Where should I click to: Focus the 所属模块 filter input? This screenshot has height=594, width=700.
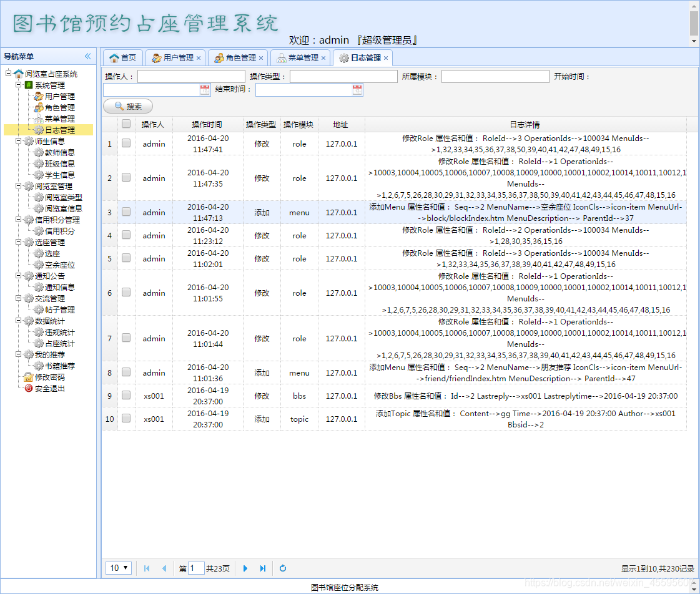496,76
